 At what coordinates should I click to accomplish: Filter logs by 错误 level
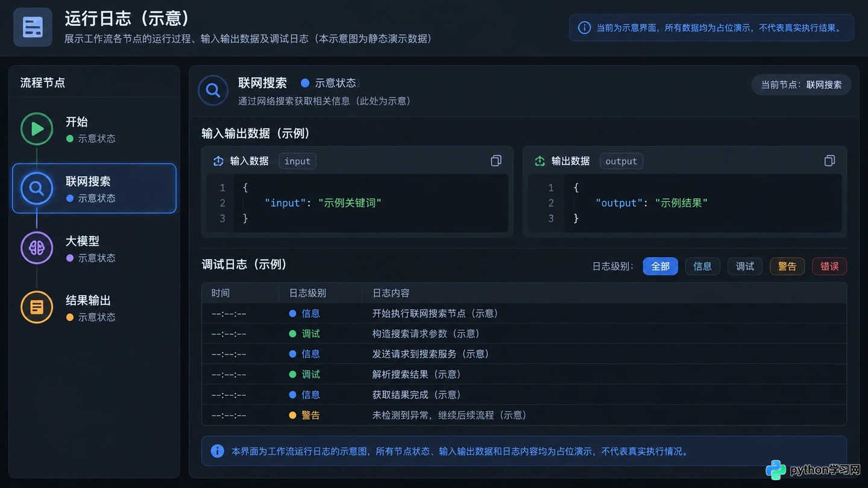coord(829,266)
